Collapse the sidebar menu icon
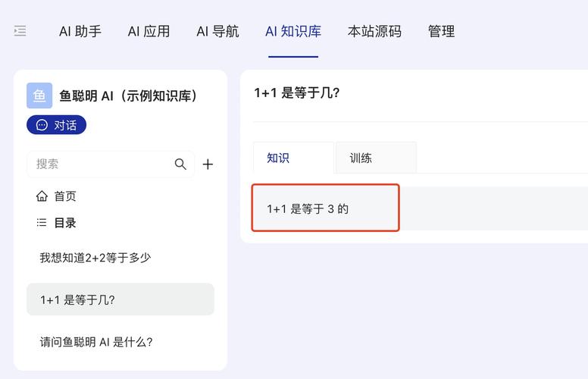 click(x=20, y=31)
